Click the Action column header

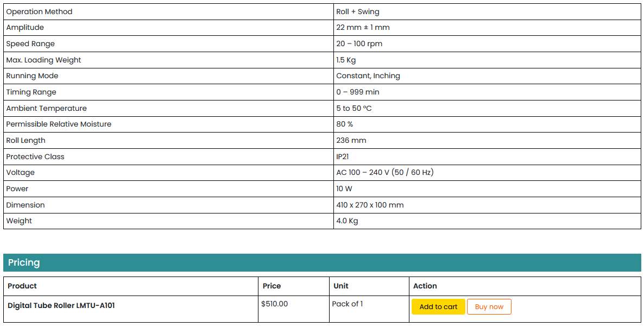coord(425,286)
